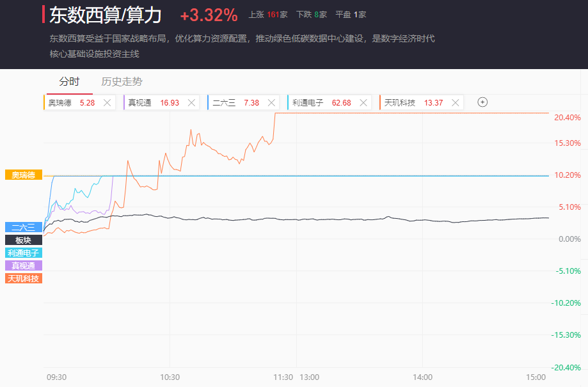The height and width of the screenshot is (387, 588).
Task: Click the 真视通 legend label
Action: [24, 265]
